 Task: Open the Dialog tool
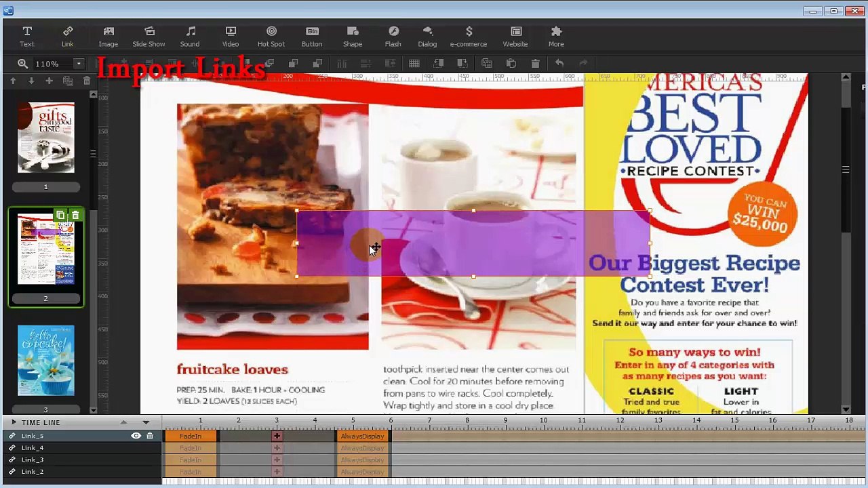pos(427,37)
